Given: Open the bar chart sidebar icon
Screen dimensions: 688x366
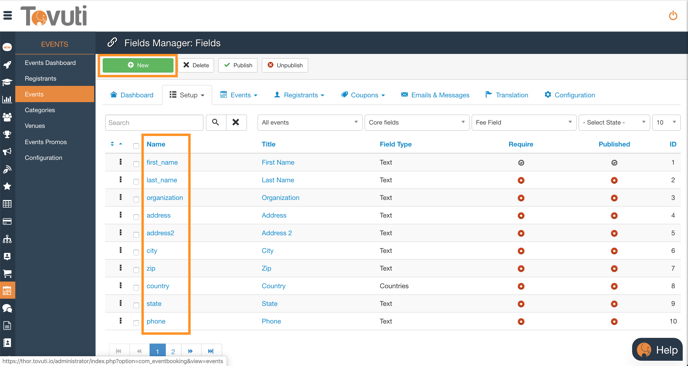Looking at the screenshot, I should [7, 100].
